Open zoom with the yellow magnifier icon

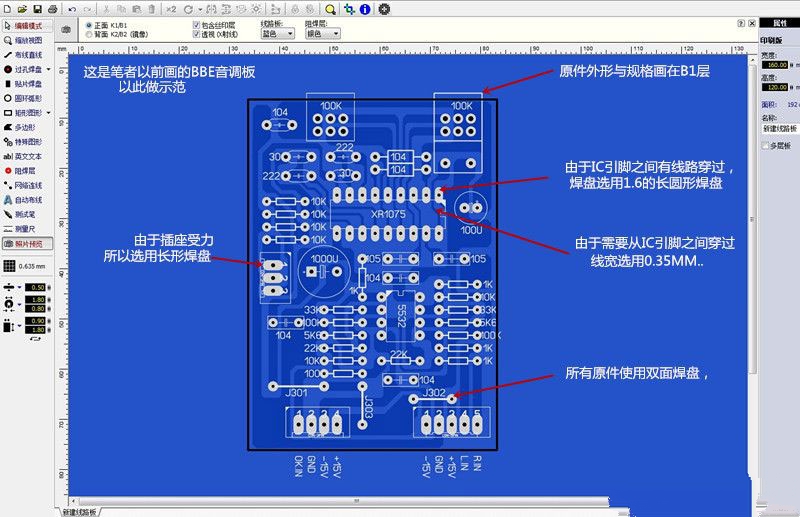(x=330, y=9)
